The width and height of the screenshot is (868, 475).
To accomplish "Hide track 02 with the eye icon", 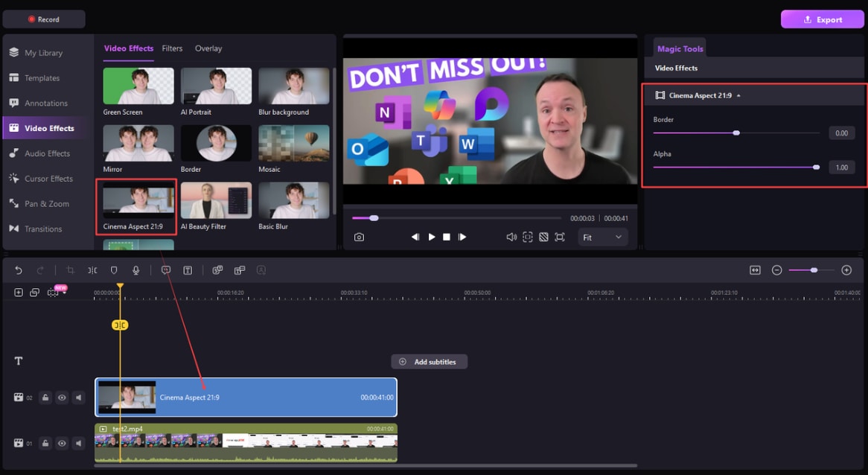I will pos(62,398).
